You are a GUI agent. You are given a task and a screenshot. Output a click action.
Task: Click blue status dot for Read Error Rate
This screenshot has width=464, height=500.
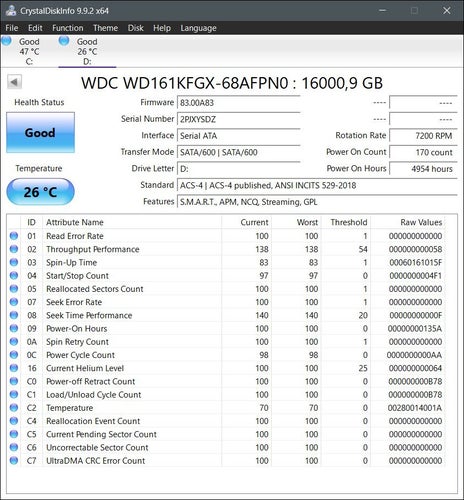click(14, 236)
